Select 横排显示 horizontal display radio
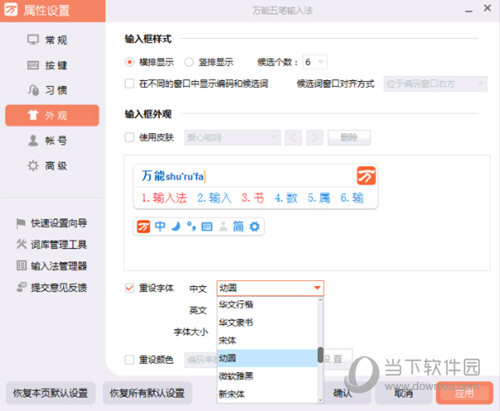 (129, 62)
